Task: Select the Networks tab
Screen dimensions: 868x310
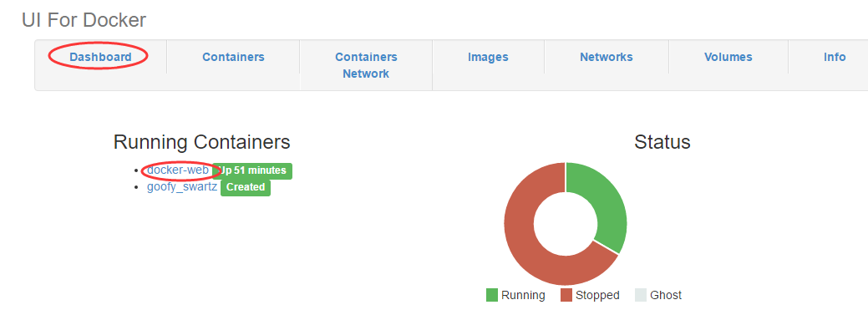Action: [607, 57]
